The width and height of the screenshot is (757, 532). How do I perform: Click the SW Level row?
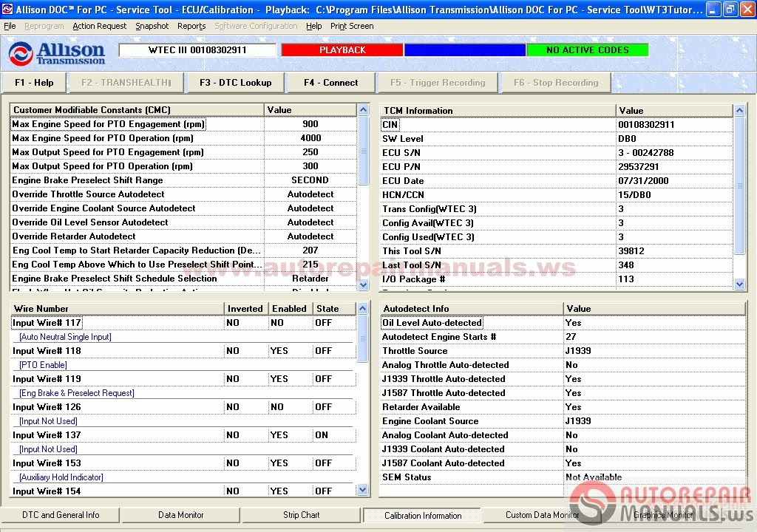click(x=557, y=139)
